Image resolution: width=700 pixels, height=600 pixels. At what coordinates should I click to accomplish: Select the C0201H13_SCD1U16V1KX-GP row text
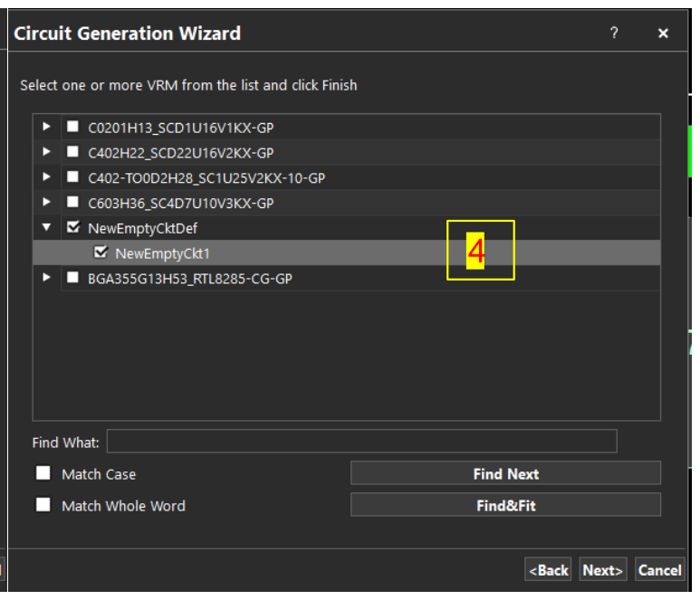[x=181, y=128]
